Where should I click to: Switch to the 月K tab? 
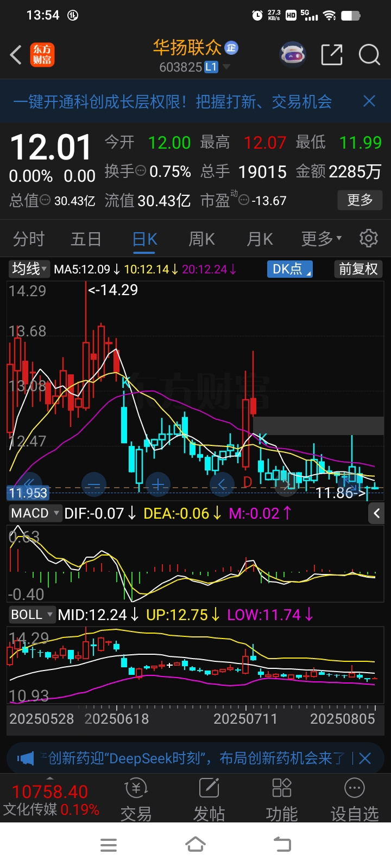[260, 239]
